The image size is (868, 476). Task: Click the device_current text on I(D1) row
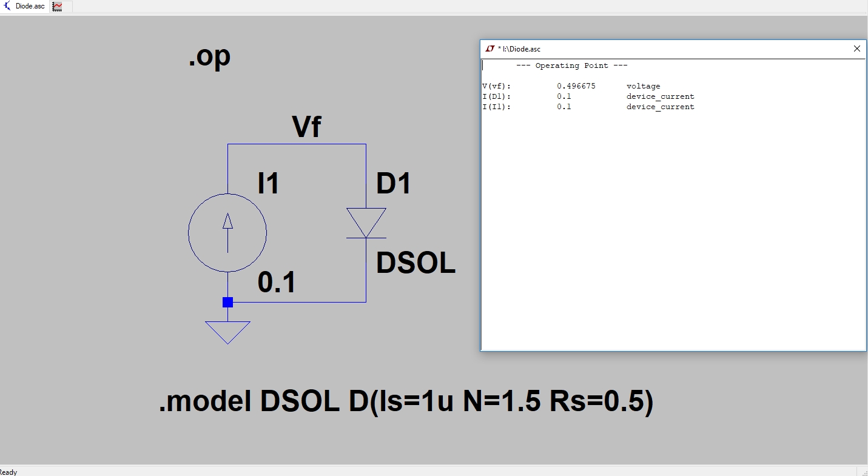(661, 96)
